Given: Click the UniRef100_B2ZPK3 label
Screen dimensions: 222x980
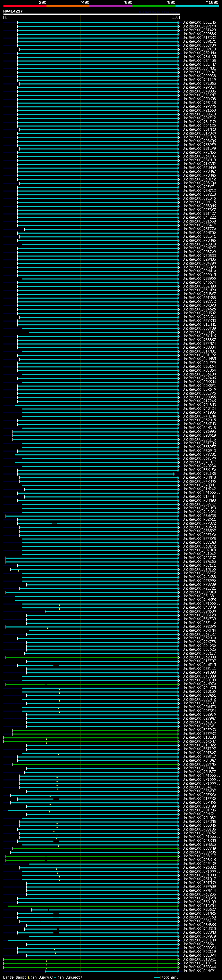Looking at the screenshot, I should point(199,730).
